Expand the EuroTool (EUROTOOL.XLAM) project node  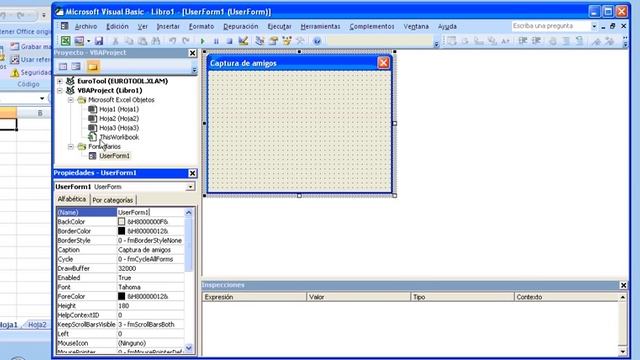(x=60, y=81)
